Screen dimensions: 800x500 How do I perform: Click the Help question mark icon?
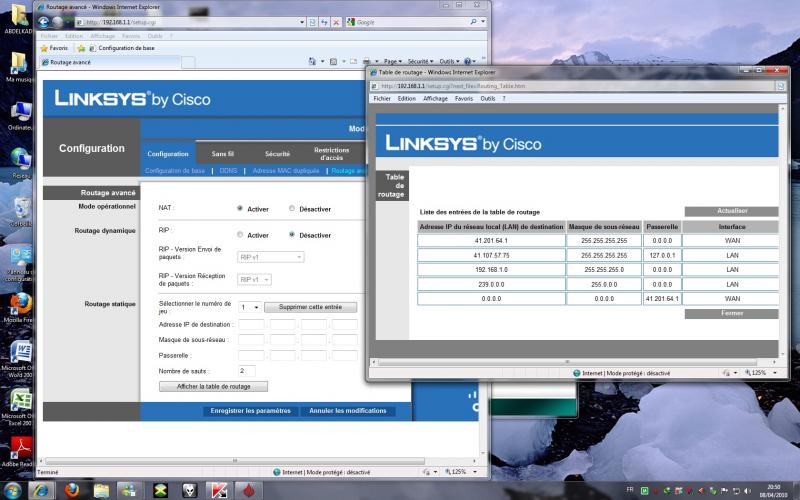tap(467, 61)
